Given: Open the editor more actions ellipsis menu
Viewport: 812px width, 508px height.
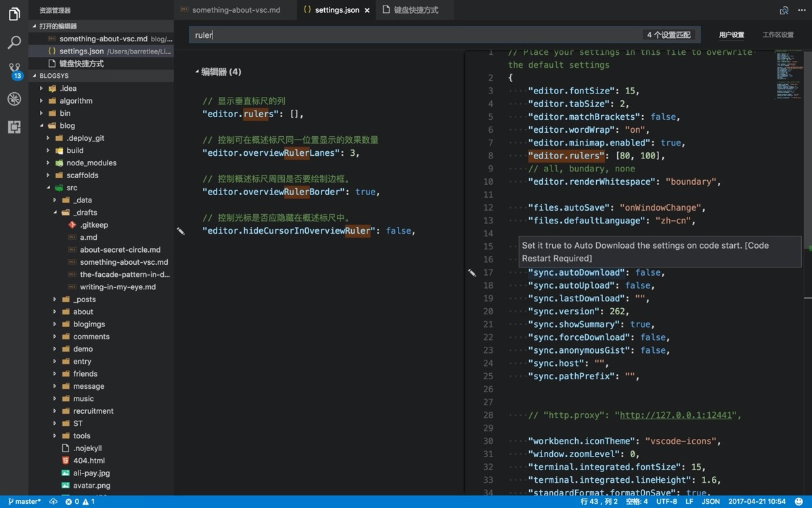Looking at the screenshot, I should tap(800, 10).
